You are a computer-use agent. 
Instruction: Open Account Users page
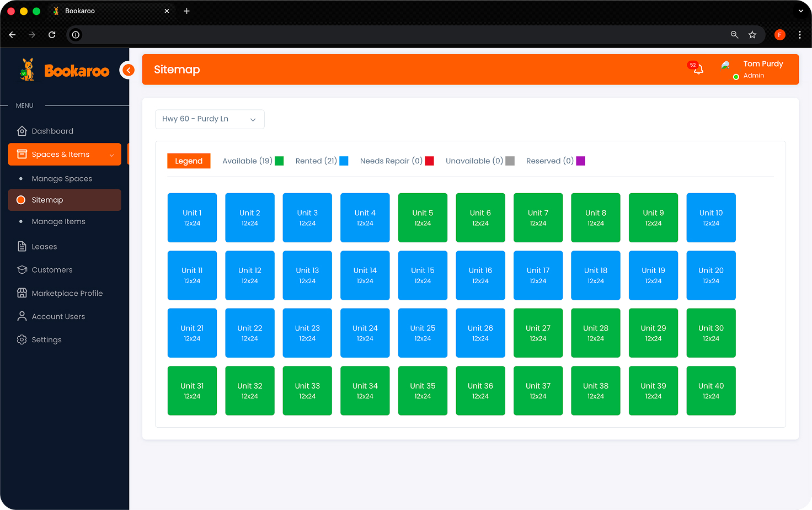(x=58, y=317)
